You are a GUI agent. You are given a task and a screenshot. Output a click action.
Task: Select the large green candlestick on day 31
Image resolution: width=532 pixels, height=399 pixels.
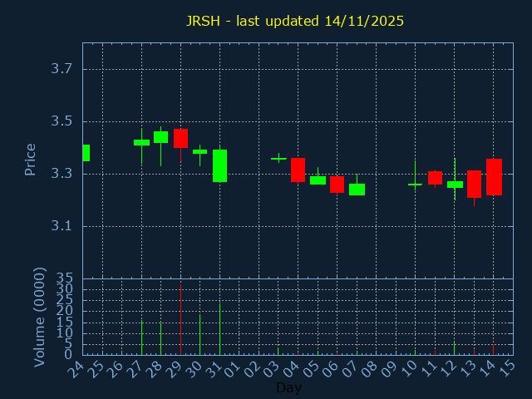tap(219, 165)
